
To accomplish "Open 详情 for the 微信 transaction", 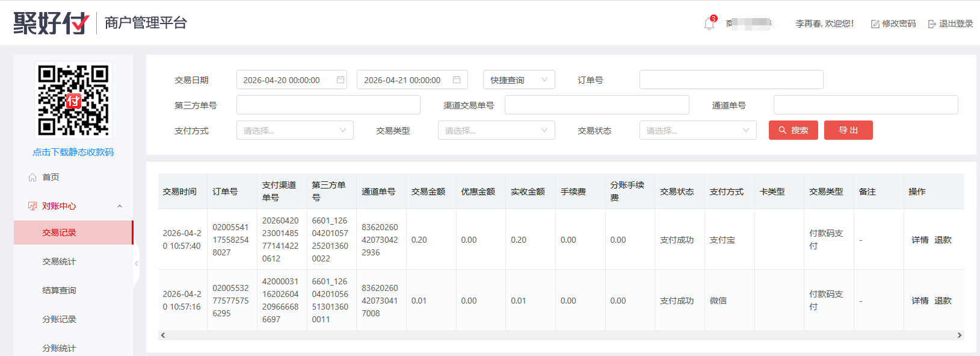I will point(920,301).
